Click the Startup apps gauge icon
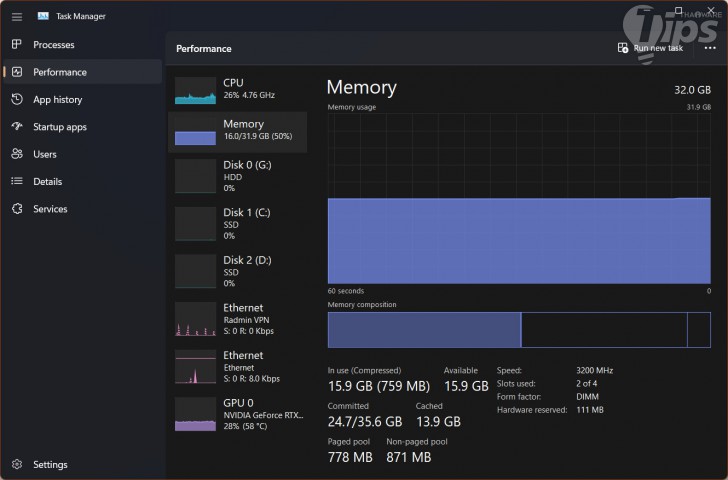The width and height of the screenshot is (728, 480). (x=17, y=126)
